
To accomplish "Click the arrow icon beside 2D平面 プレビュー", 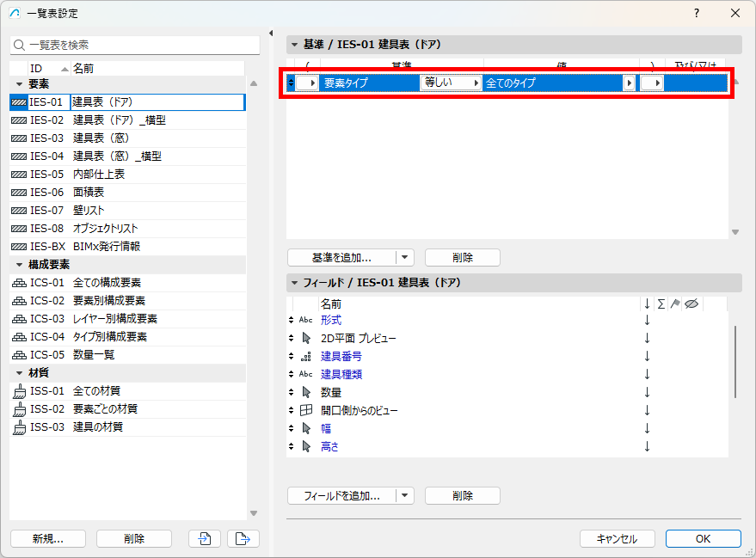I will (x=306, y=338).
